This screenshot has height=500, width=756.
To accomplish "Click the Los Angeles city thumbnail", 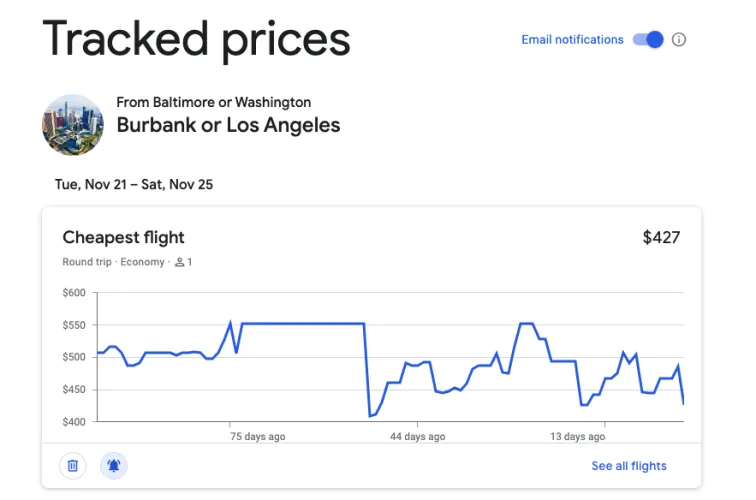I will point(72,125).
